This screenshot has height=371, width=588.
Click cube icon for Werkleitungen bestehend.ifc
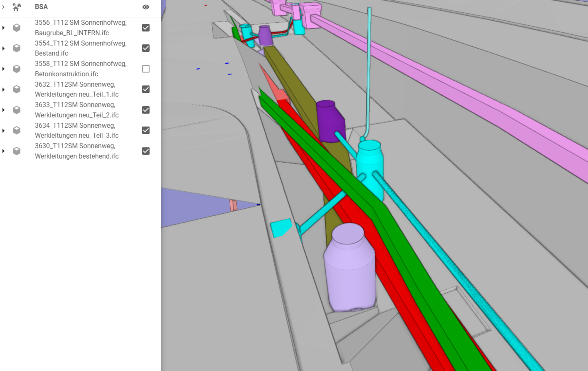[17, 151]
